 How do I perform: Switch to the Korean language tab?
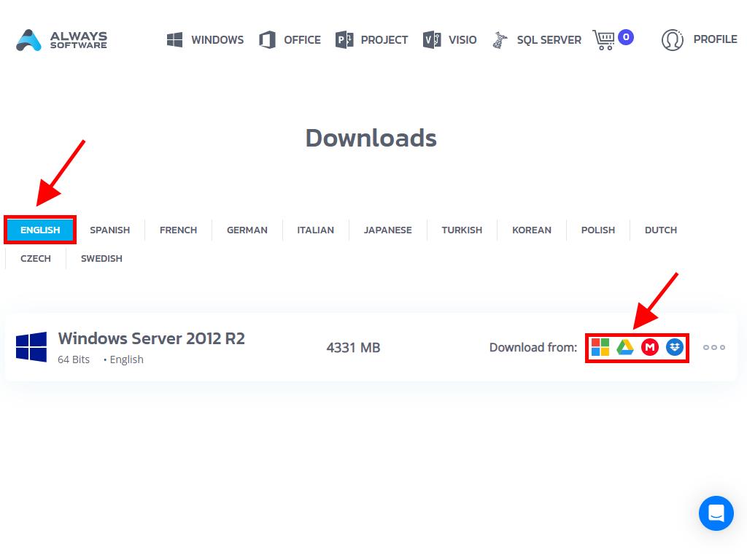click(532, 230)
